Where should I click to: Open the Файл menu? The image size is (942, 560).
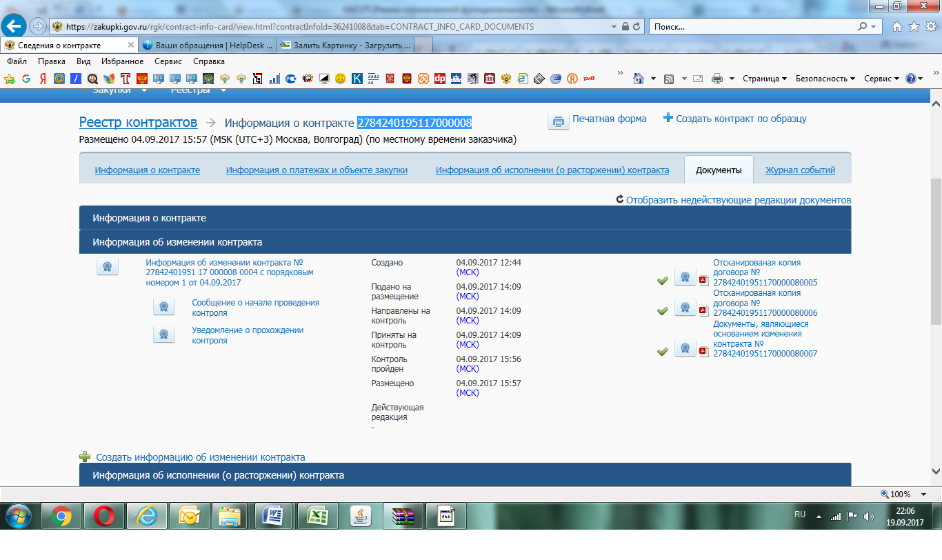pyautogui.click(x=17, y=61)
